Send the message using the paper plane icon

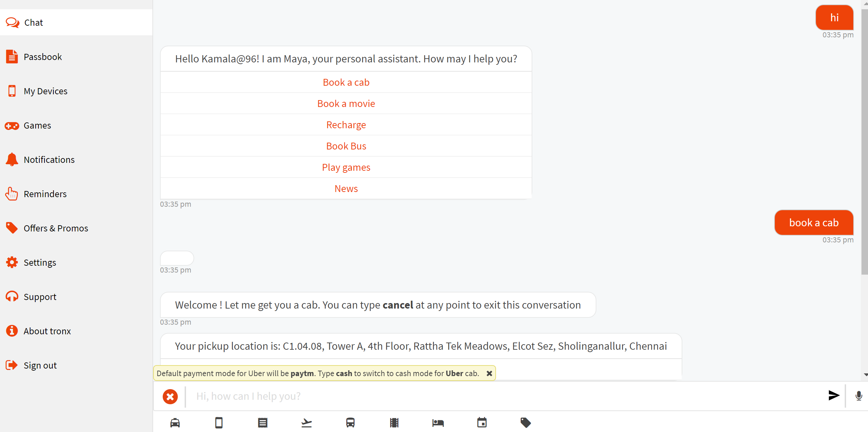tap(833, 396)
